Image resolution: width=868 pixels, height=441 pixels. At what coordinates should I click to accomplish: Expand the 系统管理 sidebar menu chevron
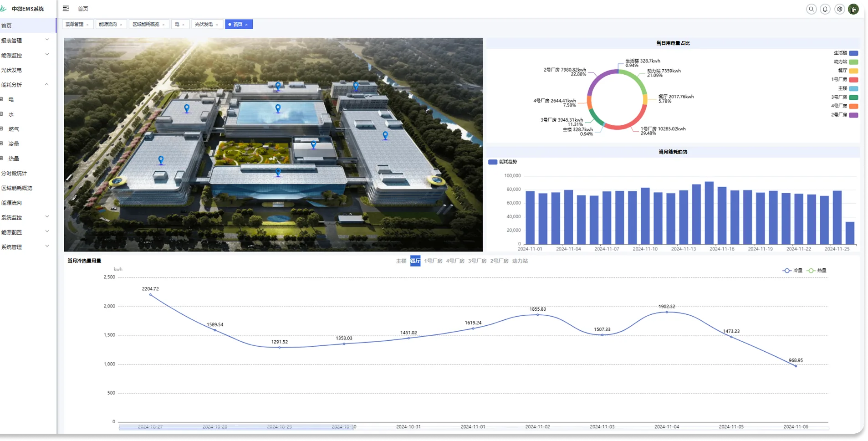(47, 246)
